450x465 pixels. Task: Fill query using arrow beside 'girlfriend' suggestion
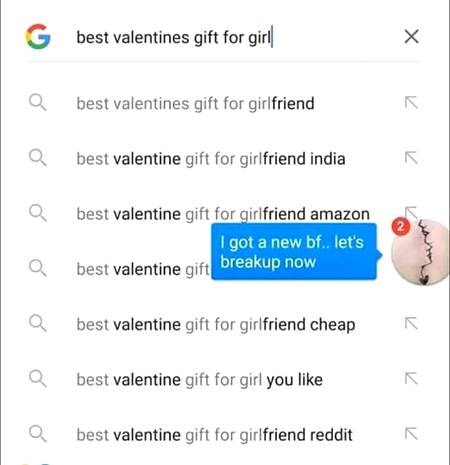pos(411,102)
